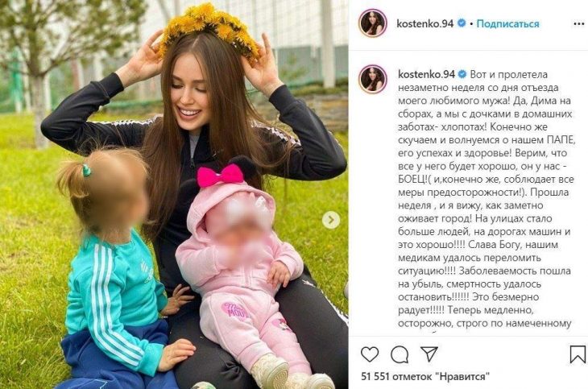588x389 pixels.
Task: Open kostenko.94 link in caption
Action: pyautogui.click(x=426, y=74)
